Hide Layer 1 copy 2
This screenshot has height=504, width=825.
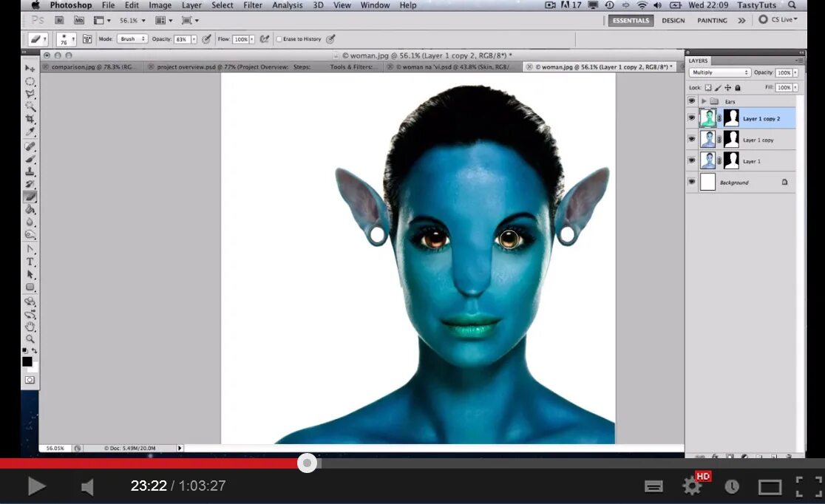692,118
